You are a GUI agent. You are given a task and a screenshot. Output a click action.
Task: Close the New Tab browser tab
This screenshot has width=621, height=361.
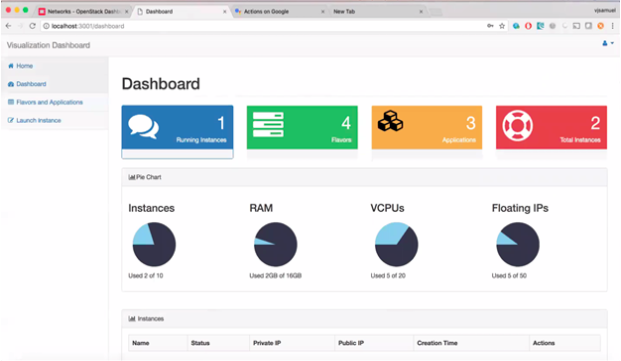(421, 12)
